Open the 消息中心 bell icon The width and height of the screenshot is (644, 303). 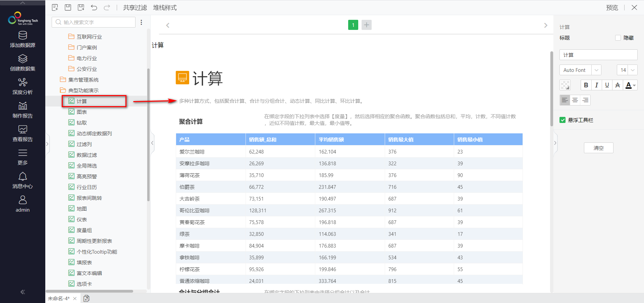point(22,180)
